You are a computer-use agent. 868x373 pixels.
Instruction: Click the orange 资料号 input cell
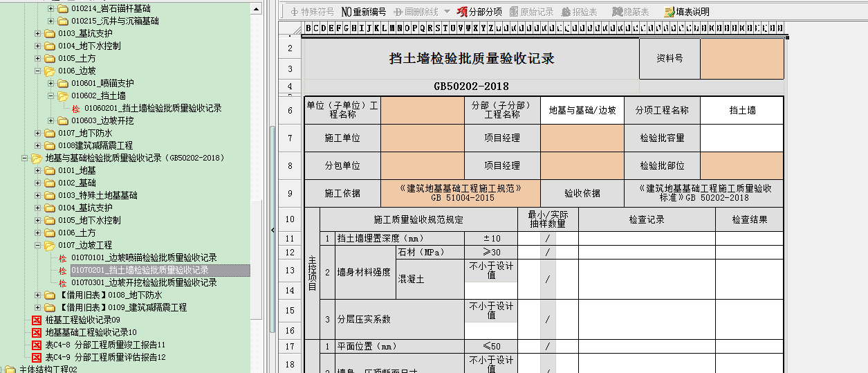(741, 59)
